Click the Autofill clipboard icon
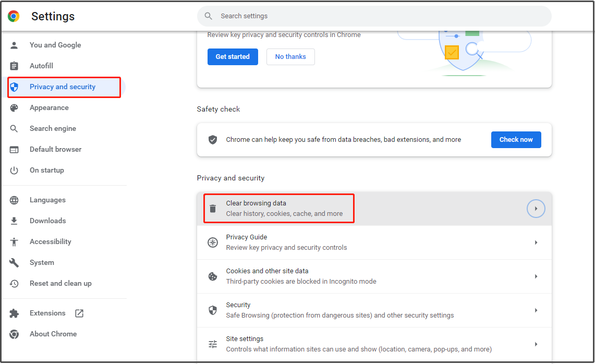 coord(14,66)
